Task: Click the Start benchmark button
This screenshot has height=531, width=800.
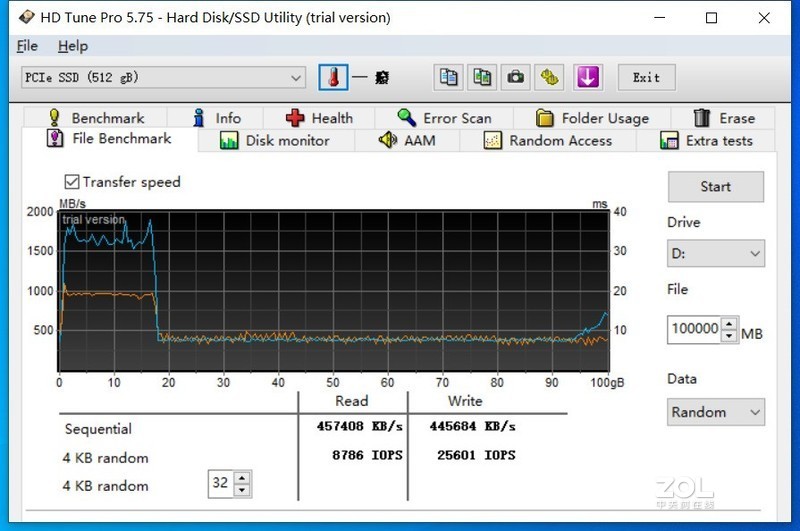Action: [x=716, y=187]
